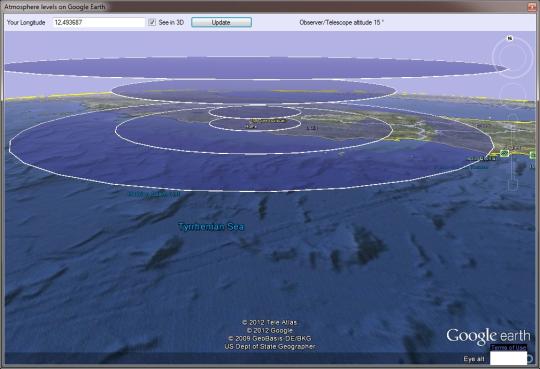Click the Move joystick navigation control
This screenshot has height=369, width=540.
[513, 95]
